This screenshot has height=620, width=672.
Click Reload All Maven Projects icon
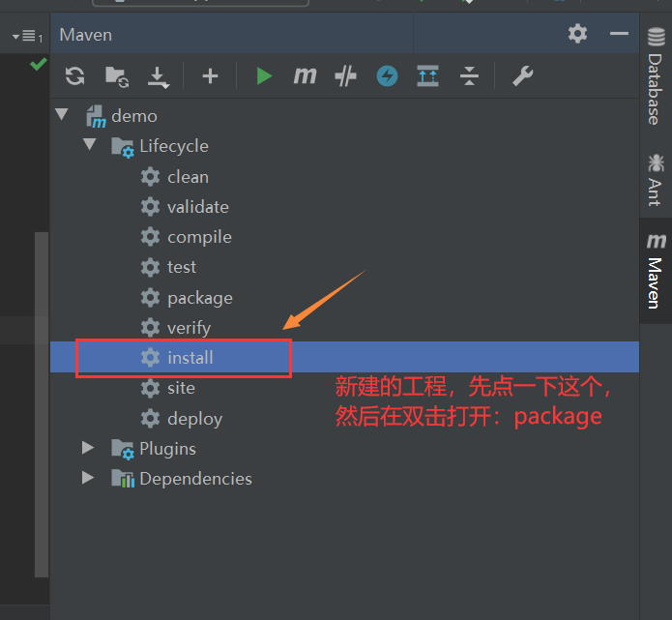pos(75,76)
